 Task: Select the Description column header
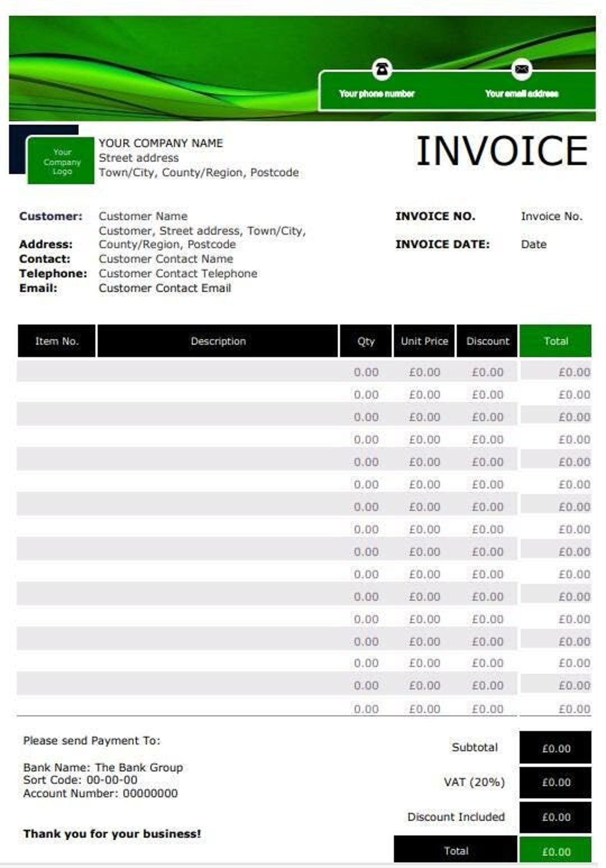[218, 341]
